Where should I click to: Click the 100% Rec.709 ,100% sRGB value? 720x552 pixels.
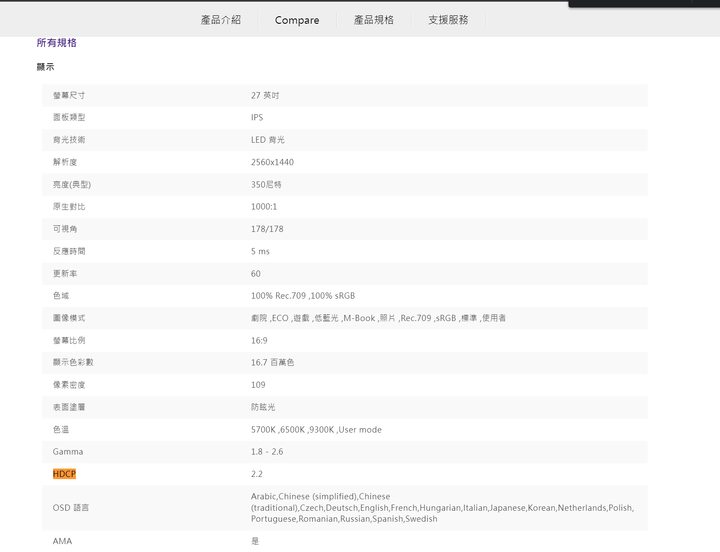coord(303,296)
